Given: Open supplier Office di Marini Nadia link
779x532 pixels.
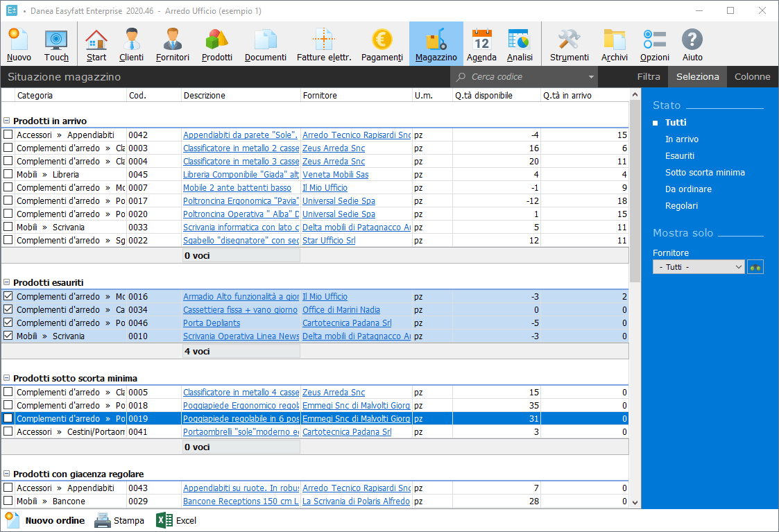Looking at the screenshot, I should [x=341, y=309].
